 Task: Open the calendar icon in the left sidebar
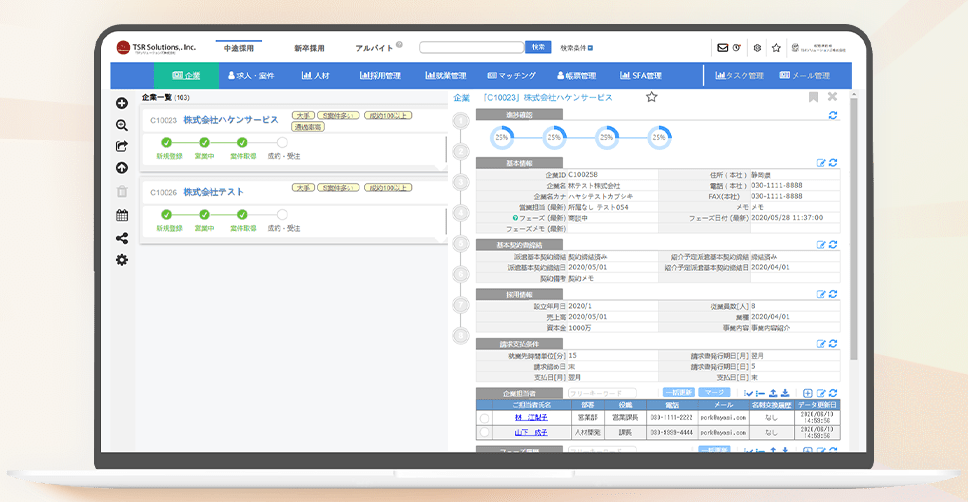pos(122,215)
